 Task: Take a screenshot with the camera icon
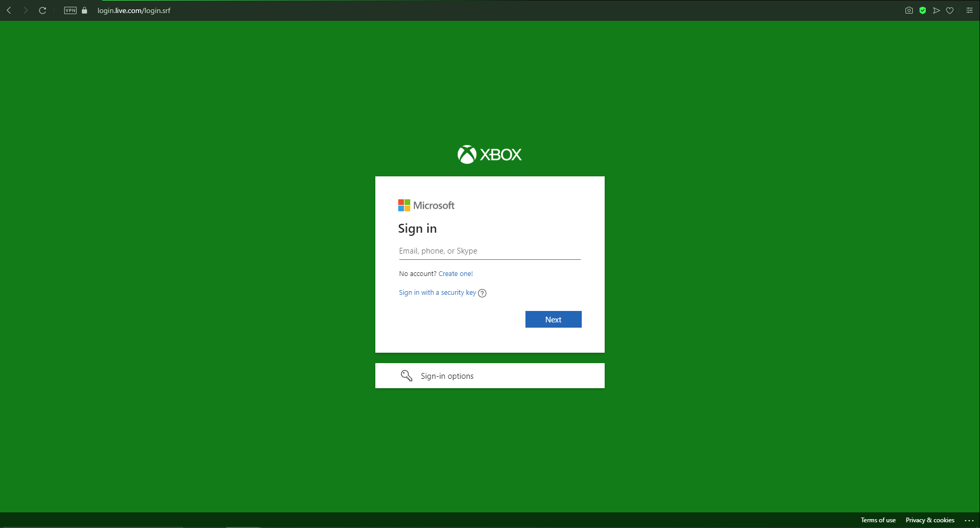[910, 10]
